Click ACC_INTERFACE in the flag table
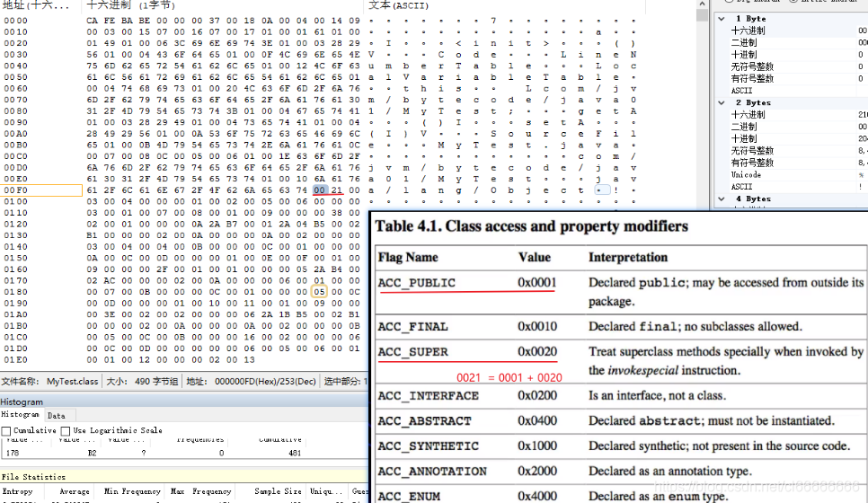Viewport: 868px width, 503px height. (429, 395)
